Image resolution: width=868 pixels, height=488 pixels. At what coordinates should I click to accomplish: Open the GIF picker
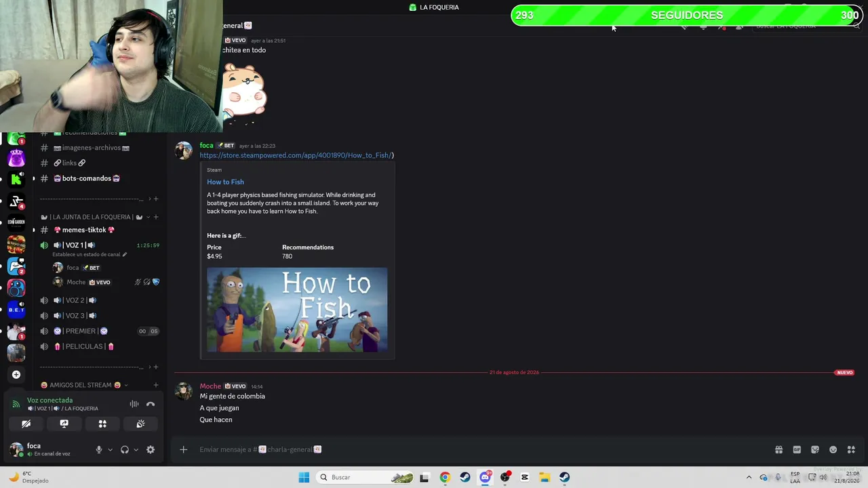tap(797, 449)
